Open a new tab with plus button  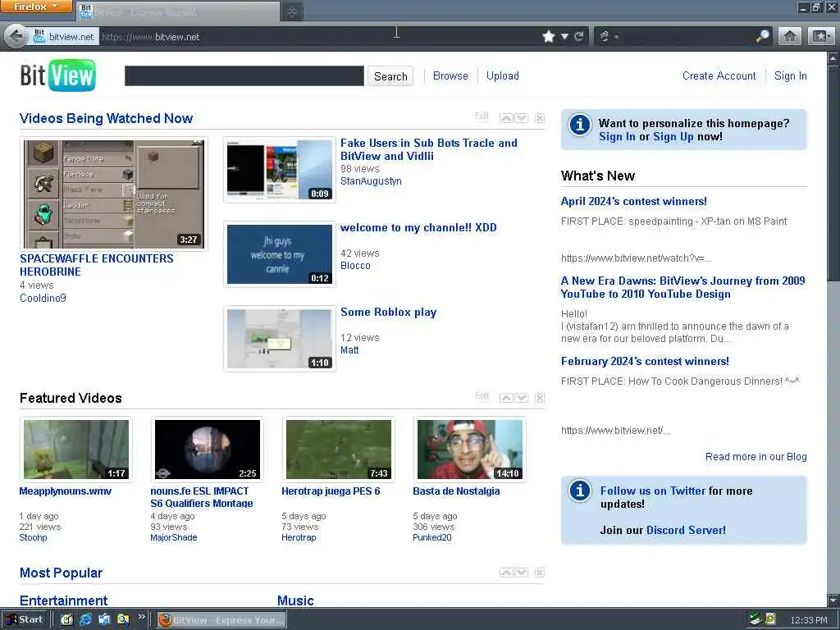tap(292, 11)
